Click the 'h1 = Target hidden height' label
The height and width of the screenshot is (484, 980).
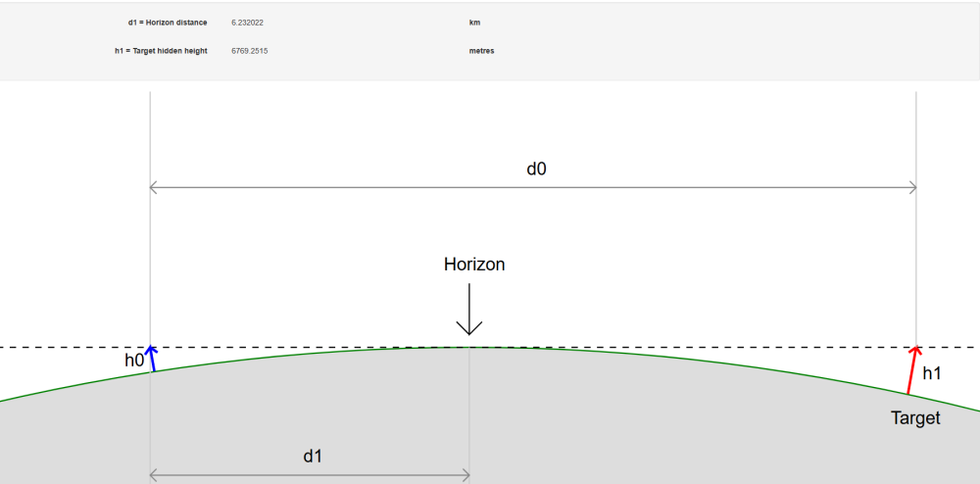pyautogui.click(x=161, y=51)
